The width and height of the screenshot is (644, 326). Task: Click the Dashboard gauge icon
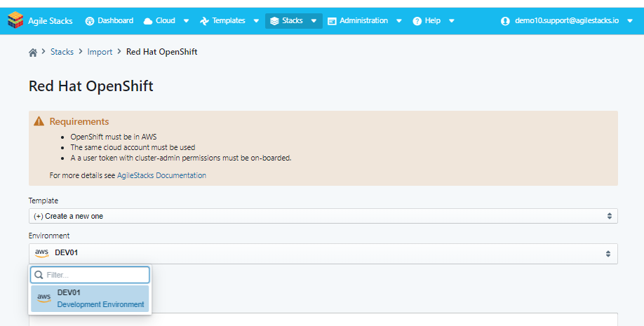click(90, 21)
